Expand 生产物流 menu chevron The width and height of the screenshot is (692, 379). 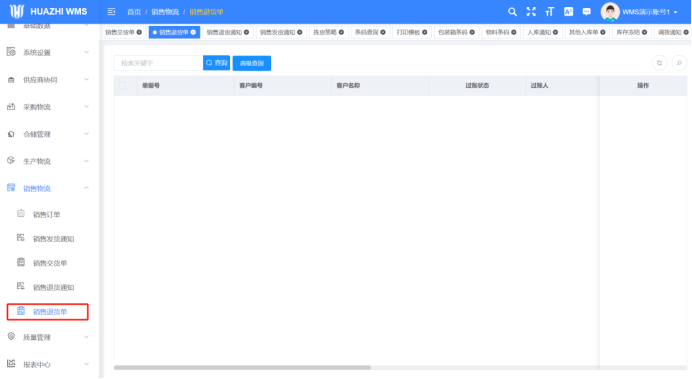click(x=86, y=161)
